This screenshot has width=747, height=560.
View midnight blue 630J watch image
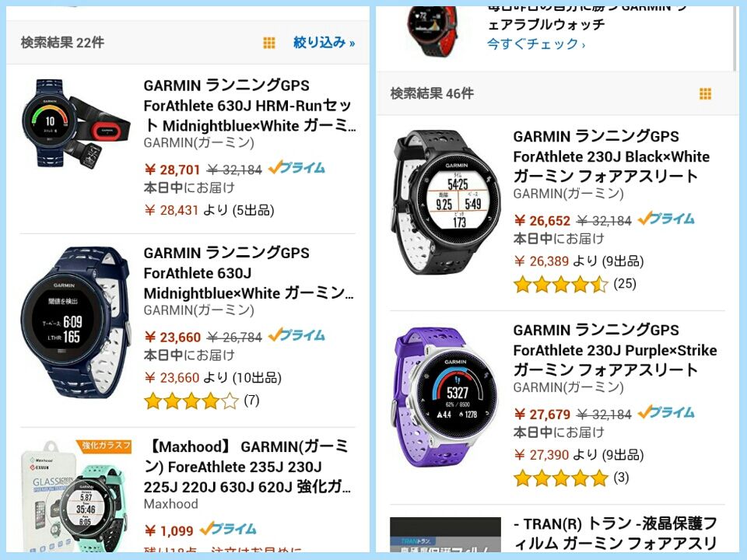pyautogui.click(x=75, y=322)
